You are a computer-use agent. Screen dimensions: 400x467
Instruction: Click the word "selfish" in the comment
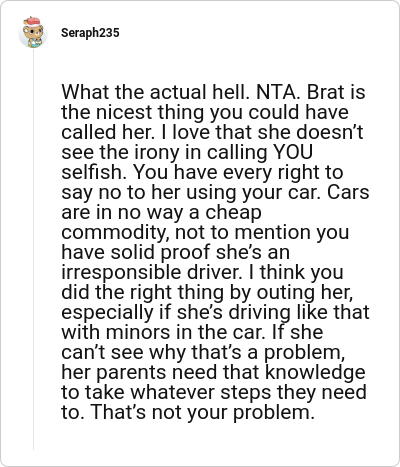click(92, 172)
